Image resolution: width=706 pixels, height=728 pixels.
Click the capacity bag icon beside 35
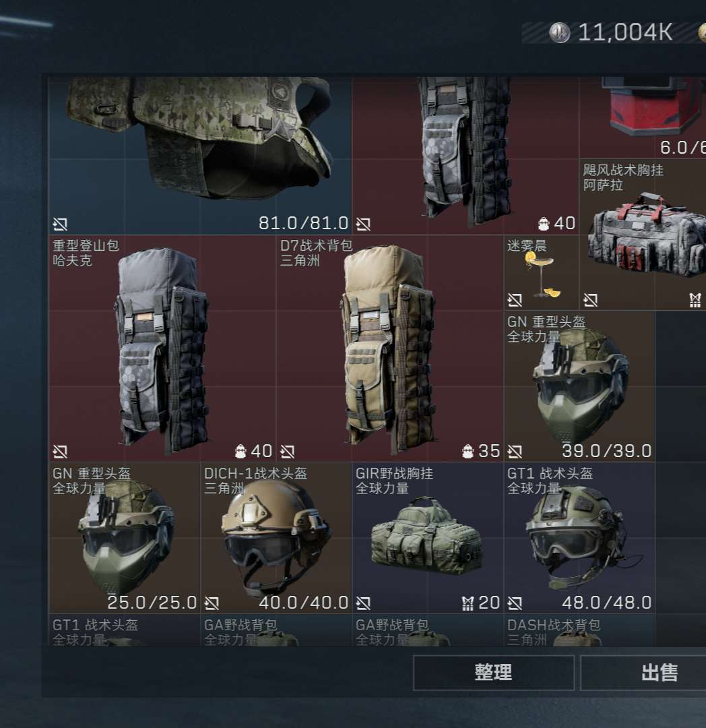point(468,451)
